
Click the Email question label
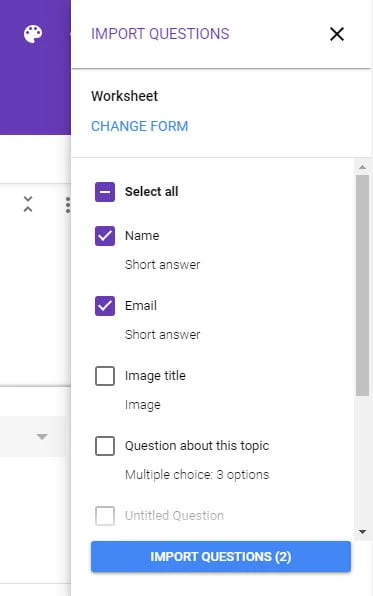point(141,306)
